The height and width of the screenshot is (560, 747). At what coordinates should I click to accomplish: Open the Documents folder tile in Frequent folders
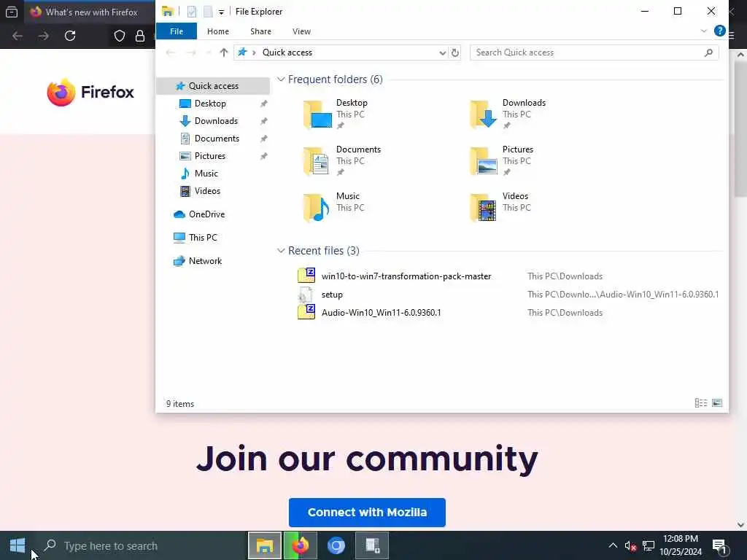(343, 161)
